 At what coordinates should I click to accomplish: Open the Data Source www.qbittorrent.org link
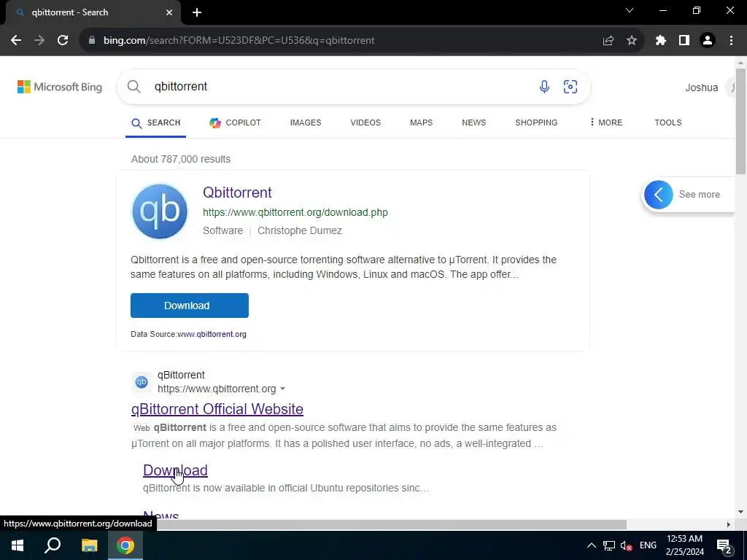pyautogui.click(x=212, y=334)
